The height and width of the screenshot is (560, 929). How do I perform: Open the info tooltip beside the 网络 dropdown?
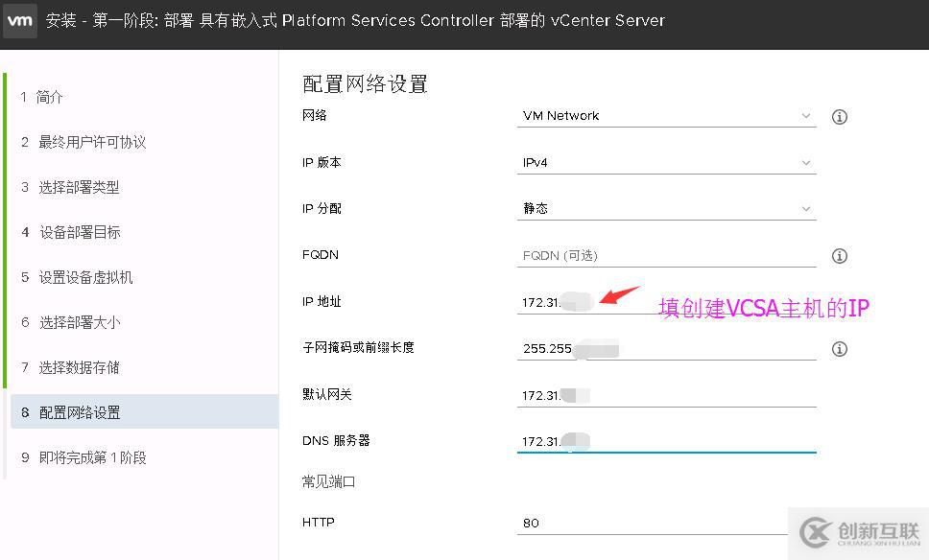[839, 116]
